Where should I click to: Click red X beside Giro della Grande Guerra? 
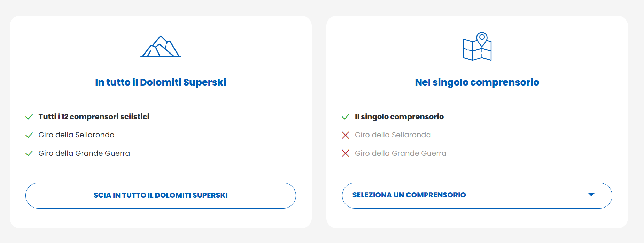346,153
